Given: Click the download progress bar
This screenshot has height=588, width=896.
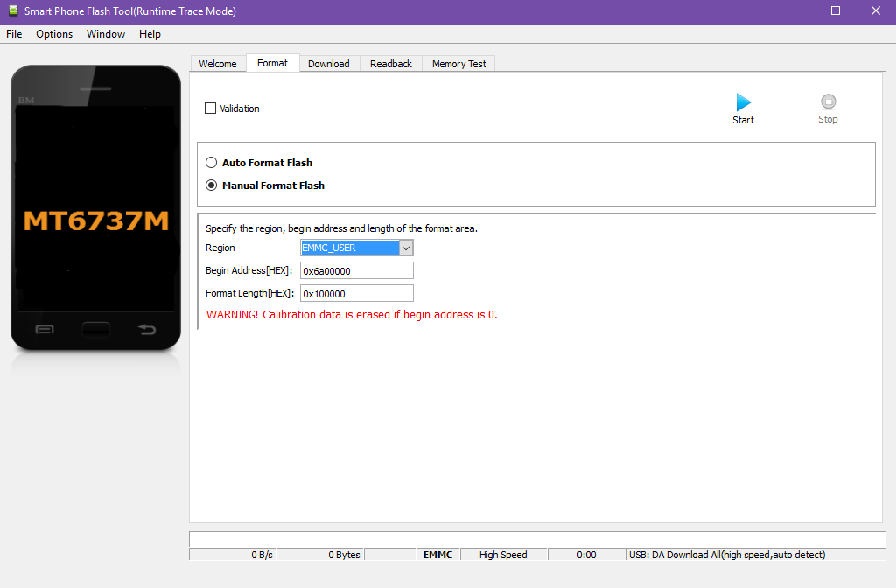Looking at the screenshot, I should click(x=536, y=538).
